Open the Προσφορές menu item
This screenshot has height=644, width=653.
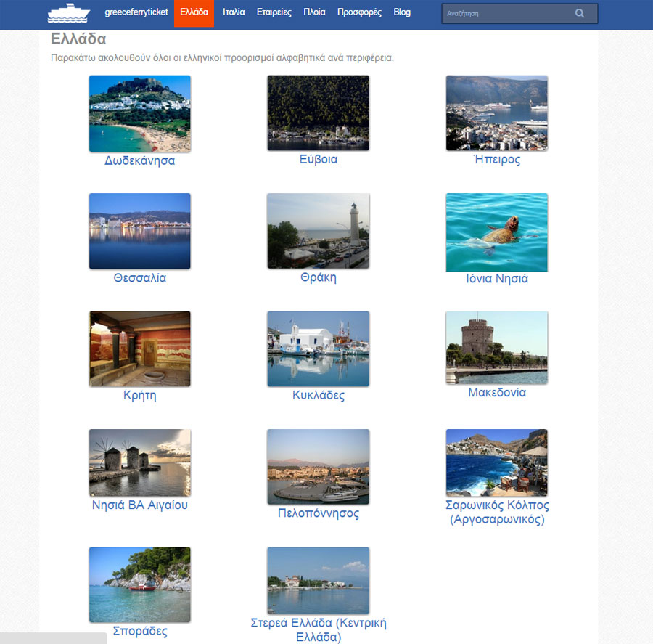[x=359, y=12]
